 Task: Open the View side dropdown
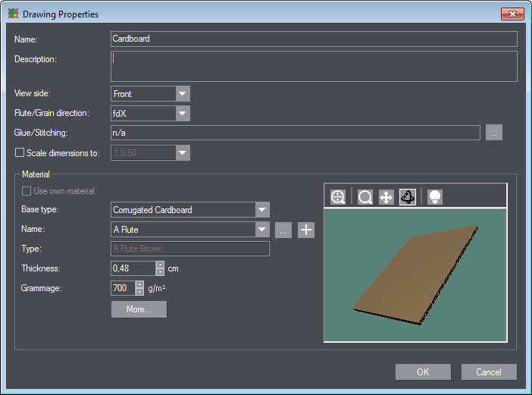[x=182, y=94]
